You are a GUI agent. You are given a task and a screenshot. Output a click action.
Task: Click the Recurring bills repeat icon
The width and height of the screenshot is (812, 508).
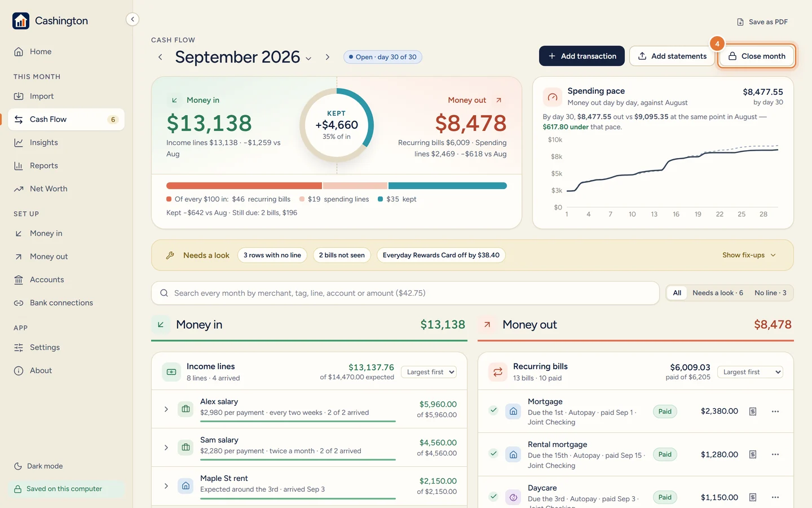coord(498,372)
